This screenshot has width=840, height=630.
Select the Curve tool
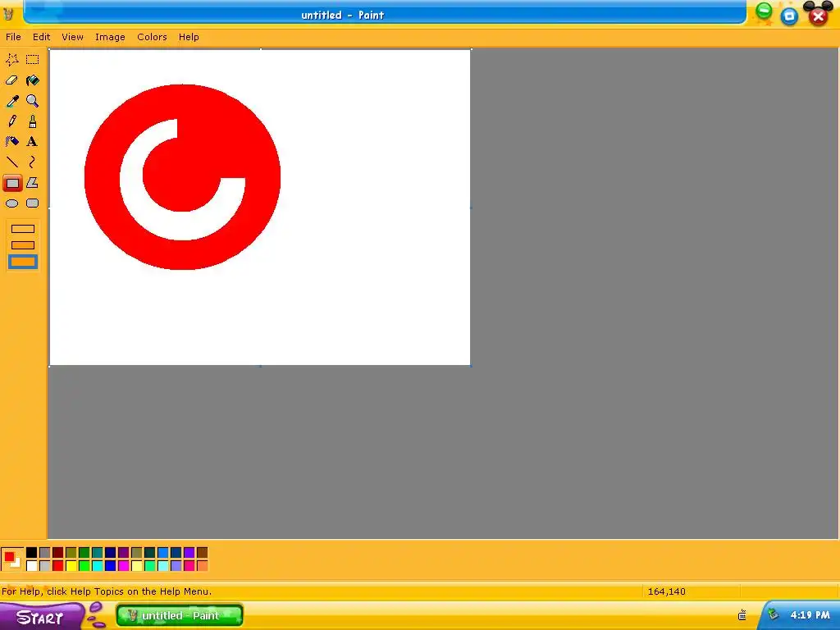[33, 162]
